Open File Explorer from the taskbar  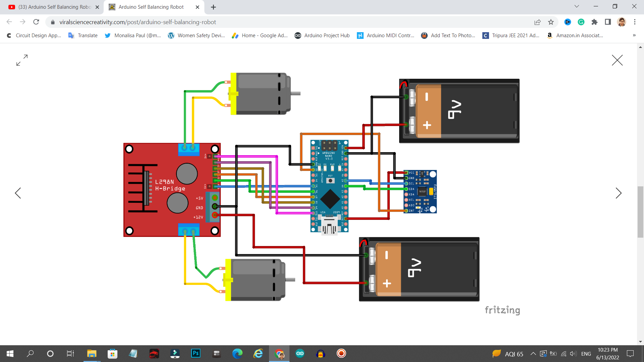[x=92, y=353]
